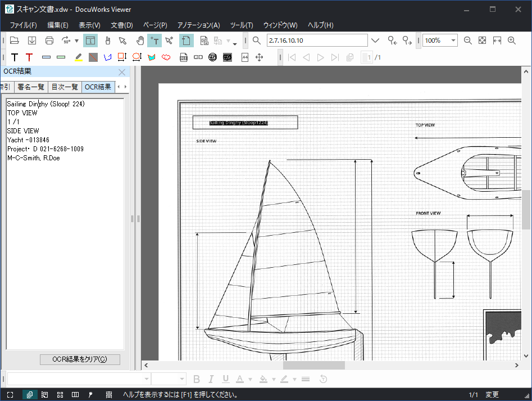Click the open folder icon
The height and width of the screenshot is (401, 532).
pos(15,40)
